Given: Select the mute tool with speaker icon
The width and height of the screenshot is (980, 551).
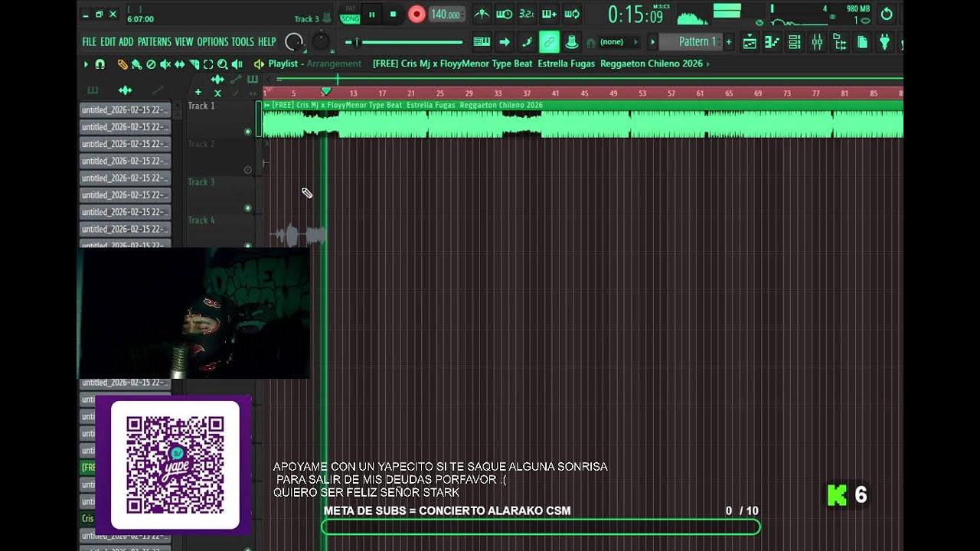Looking at the screenshot, I should pyautogui.click(x=165, y=64).
